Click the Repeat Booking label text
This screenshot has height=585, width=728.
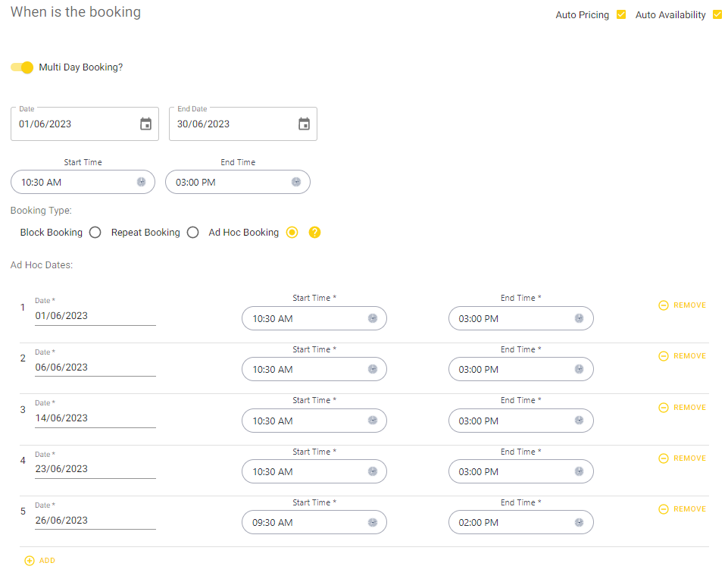[x=145, y=232]
